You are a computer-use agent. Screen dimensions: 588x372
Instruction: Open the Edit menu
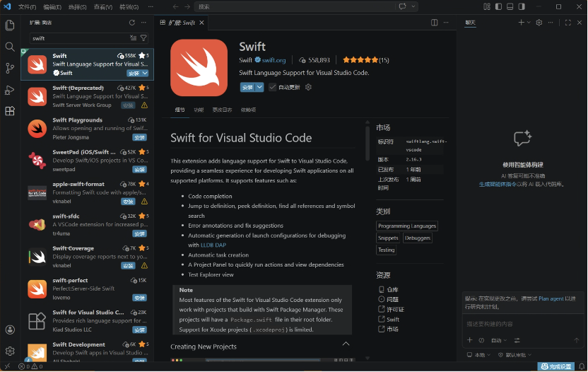[52, 7]
